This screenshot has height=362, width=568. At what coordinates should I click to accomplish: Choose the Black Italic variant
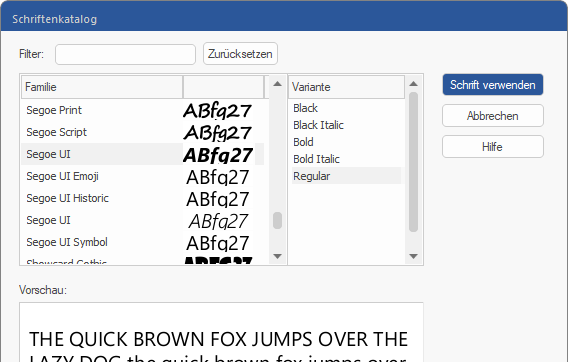click(347, 125)
